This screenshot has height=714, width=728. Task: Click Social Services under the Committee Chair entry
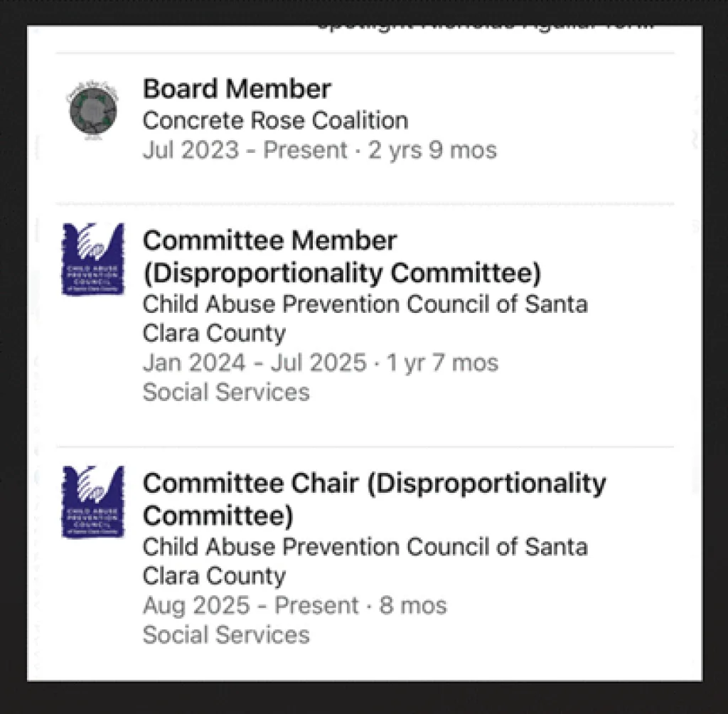(226, 634)
